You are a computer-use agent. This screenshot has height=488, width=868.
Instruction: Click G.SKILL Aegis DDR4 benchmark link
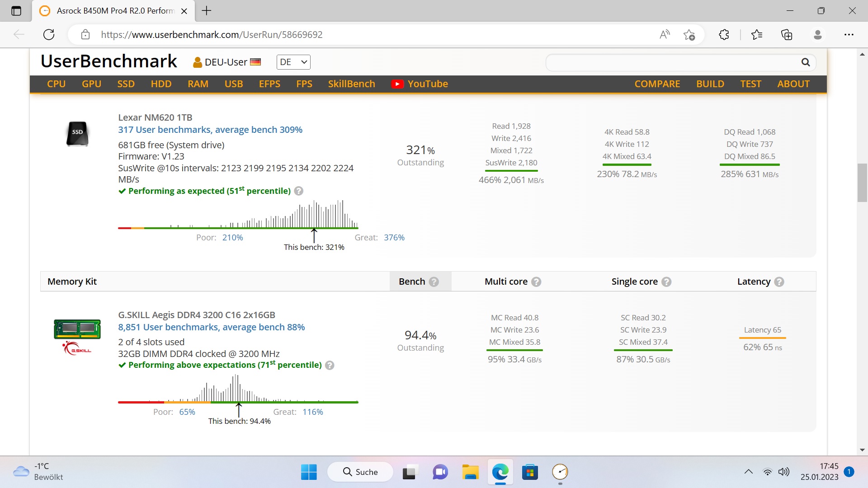click(211, 327)
